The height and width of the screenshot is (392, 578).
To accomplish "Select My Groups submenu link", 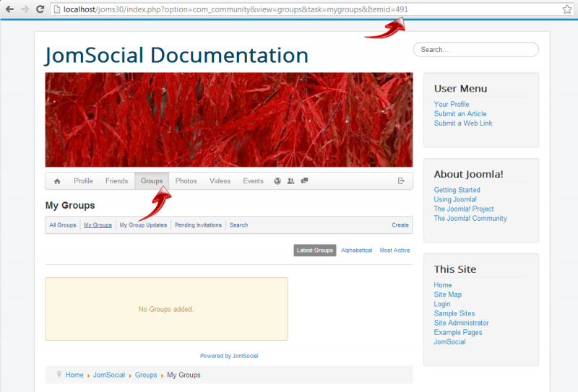I will click(x=98, y=225).
